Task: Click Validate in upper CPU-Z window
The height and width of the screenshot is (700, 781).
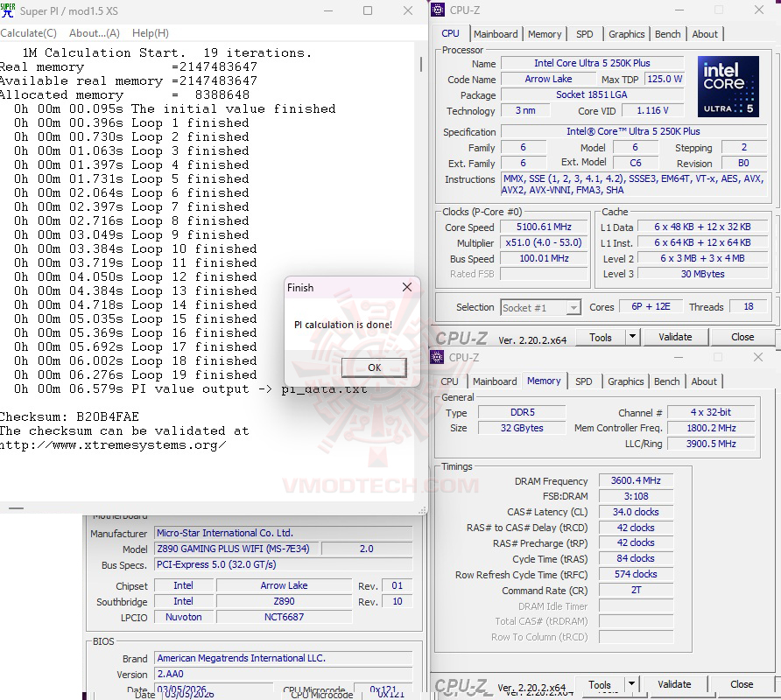Action: point(675,338)
